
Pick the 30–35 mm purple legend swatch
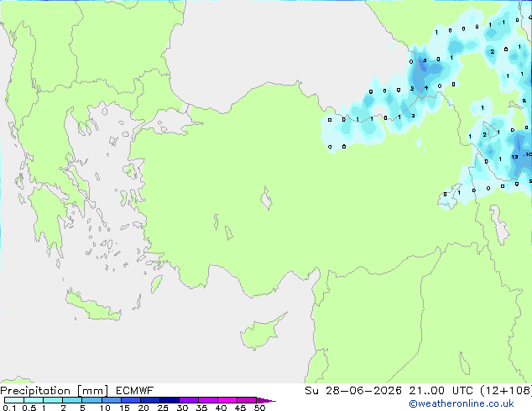(188, 400)
